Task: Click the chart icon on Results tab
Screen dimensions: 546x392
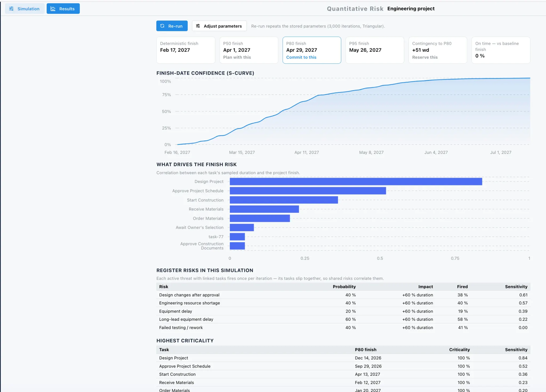Action: point(53,9)
